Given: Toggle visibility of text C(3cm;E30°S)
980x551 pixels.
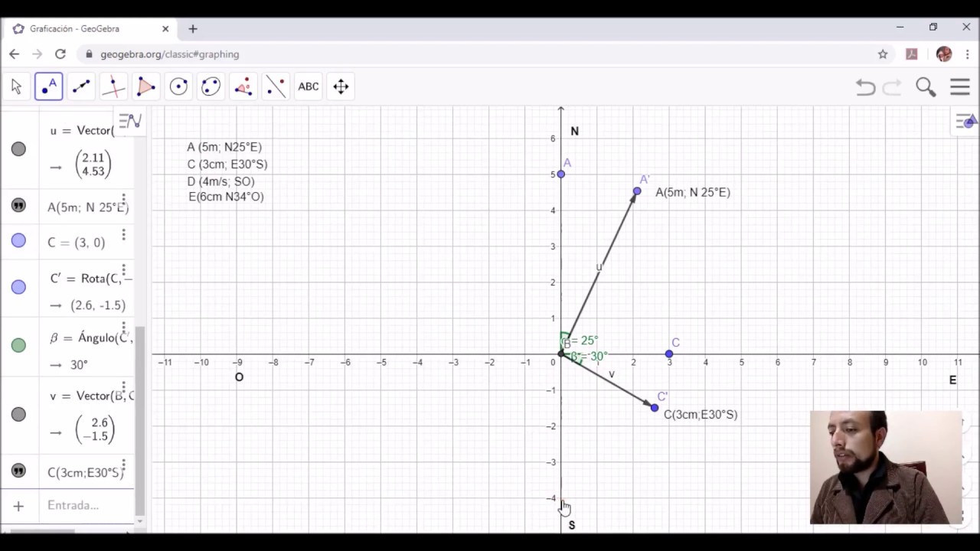Looking at the screenshot, I should pyautogui.click(x=18, y=470).
